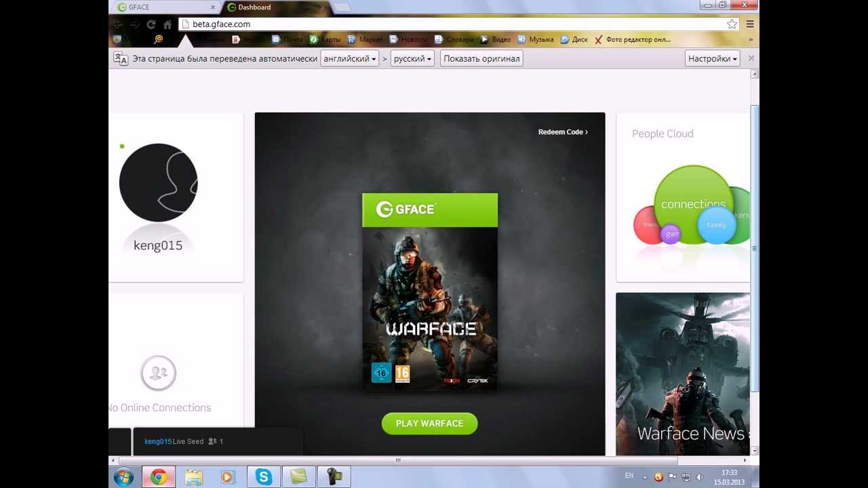Click the Показать оригинал button

[481, 59]
